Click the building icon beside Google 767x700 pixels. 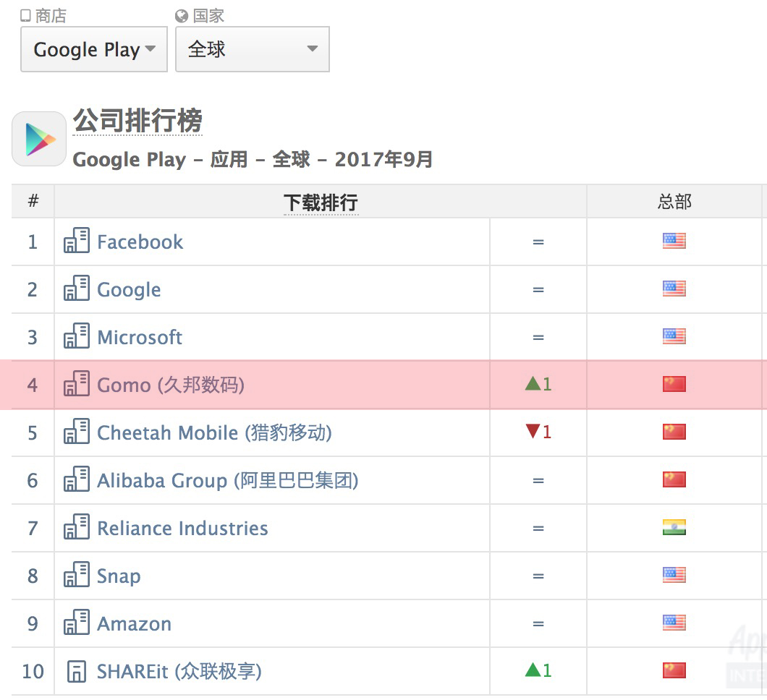(x=76, y=288)
